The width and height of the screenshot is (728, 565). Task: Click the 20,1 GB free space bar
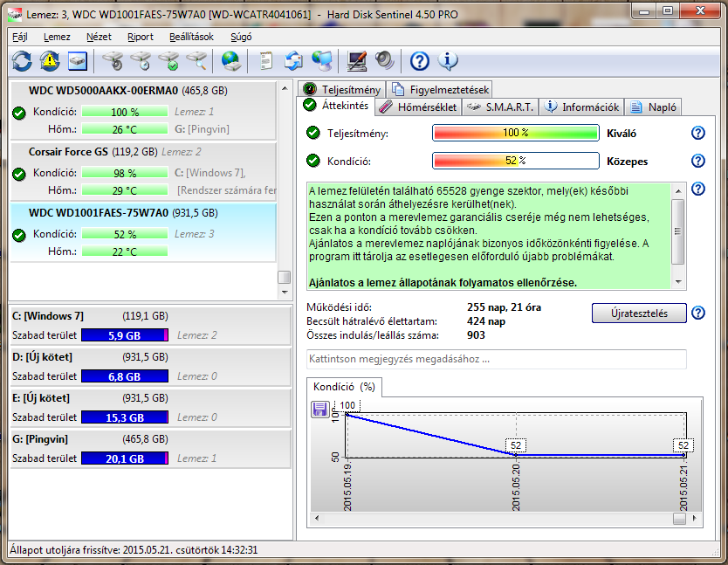pyautogui.click(x=125, y=458)
